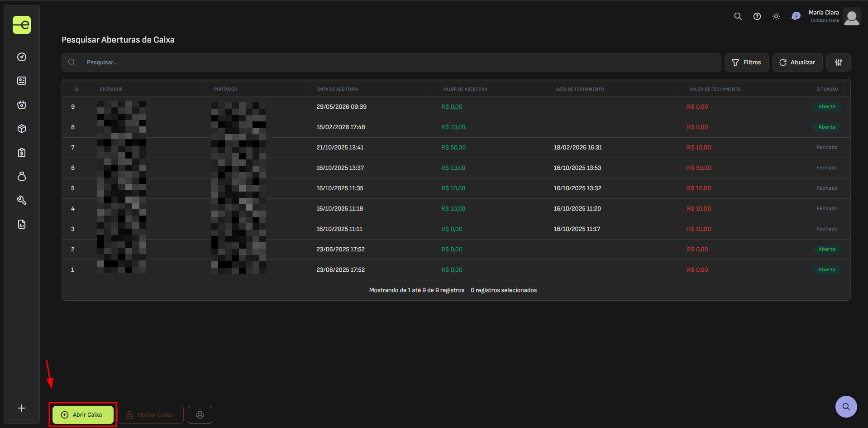Open the Filtros button
Screen dimensions: 868x428
[x=747, y=63]
